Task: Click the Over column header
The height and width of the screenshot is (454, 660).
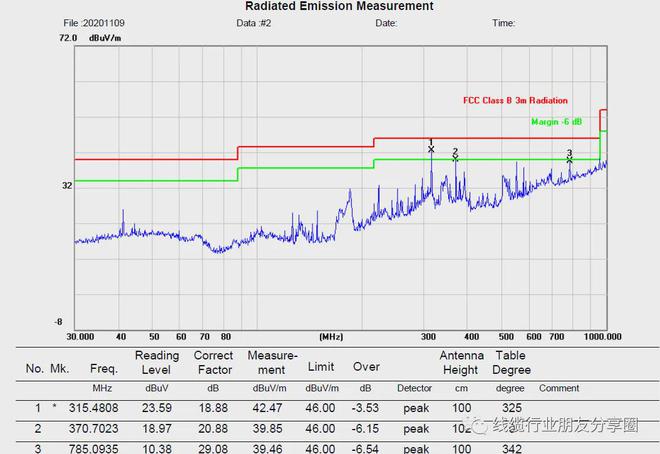Action: tap(366, 369)
